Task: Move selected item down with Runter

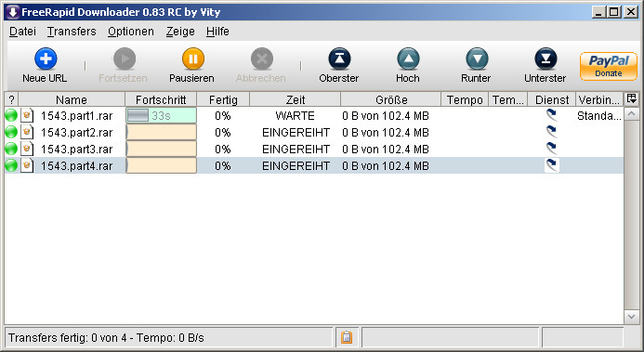Action: click(476, 66)
